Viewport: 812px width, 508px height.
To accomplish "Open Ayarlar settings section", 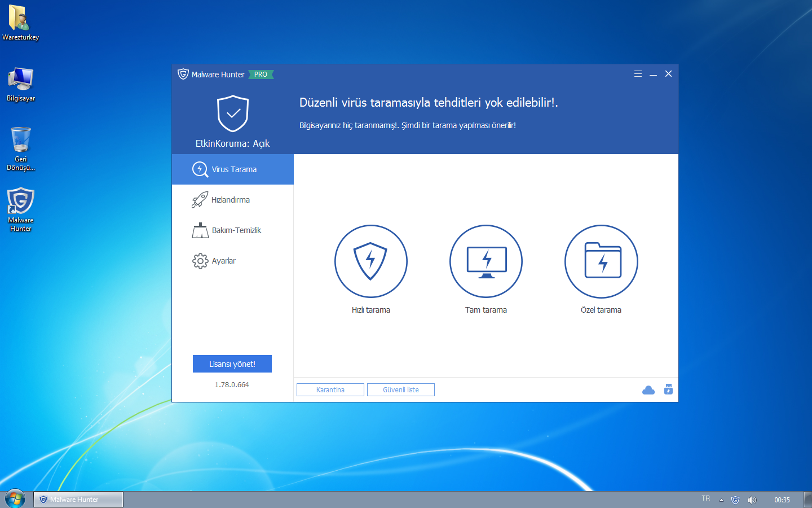I will point(233,261).
